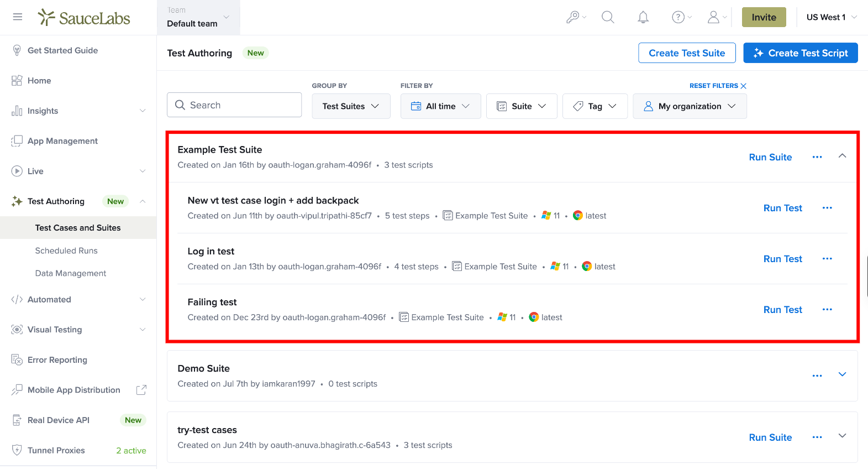This screenshot has width=868, height=469.
Task: Click the Mobile App Distribution icon
Action: click(17, 390)
